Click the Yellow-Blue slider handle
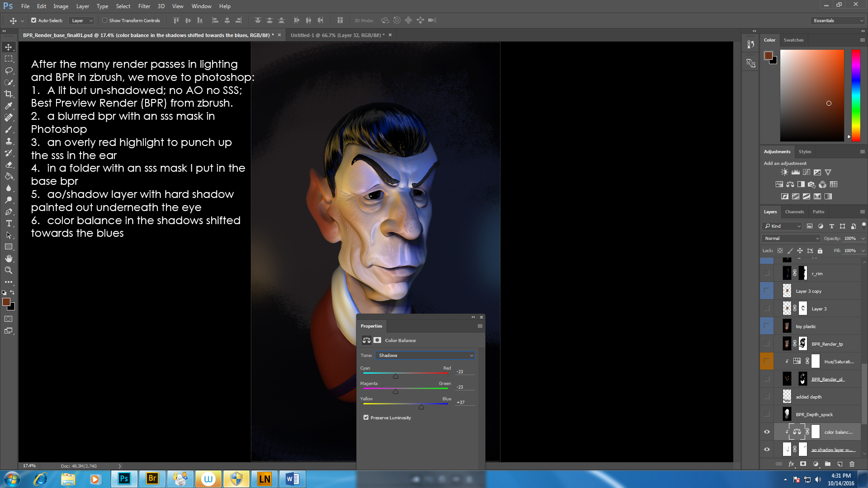 pyautogui.click(x=421, y=407)
